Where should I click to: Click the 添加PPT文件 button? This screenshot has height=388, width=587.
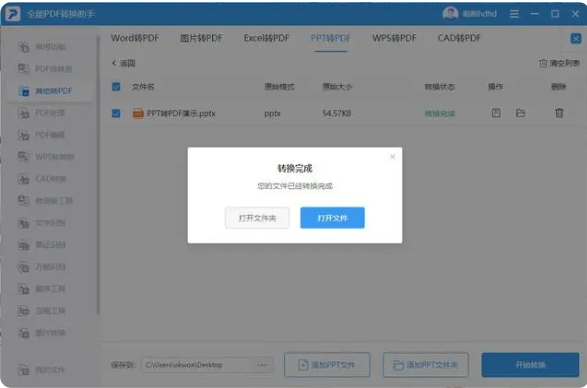tap(327, 365)
